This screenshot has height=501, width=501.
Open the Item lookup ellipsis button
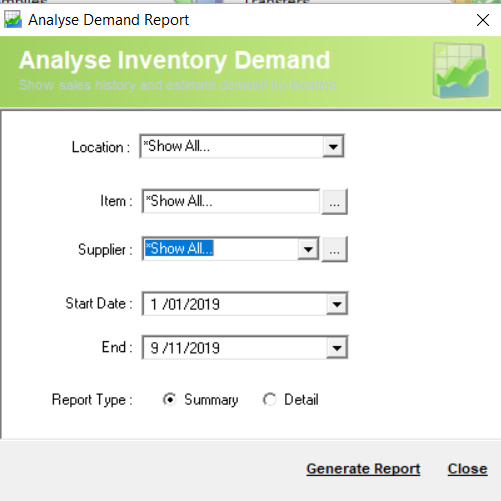click(x=334, y=202)
